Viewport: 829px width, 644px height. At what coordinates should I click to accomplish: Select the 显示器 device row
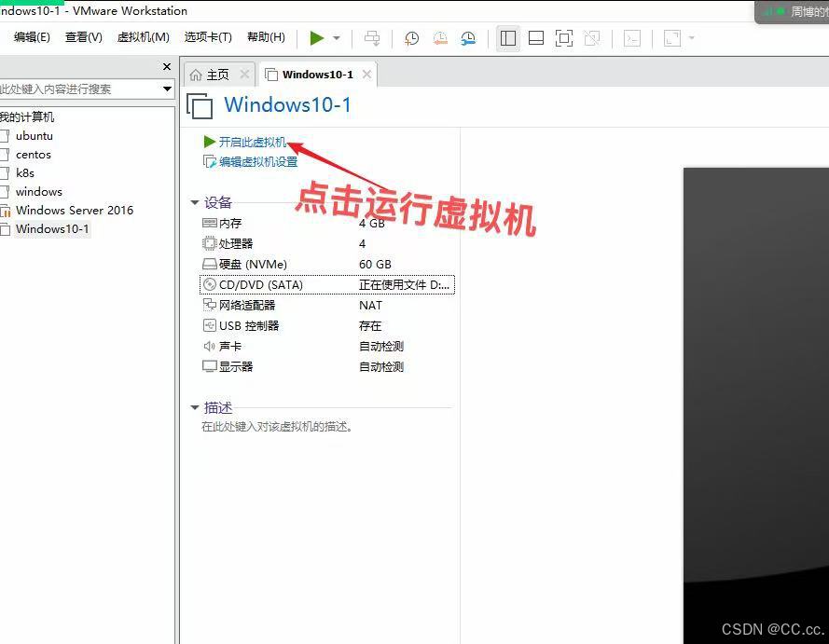pyautogui.click(x=327, y=366)
